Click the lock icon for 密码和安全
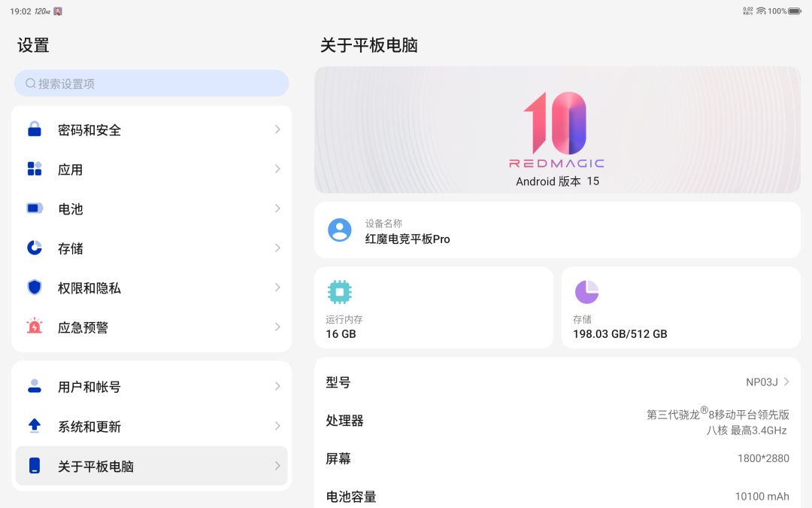This screenshot has height=508, width=812. 35,129
